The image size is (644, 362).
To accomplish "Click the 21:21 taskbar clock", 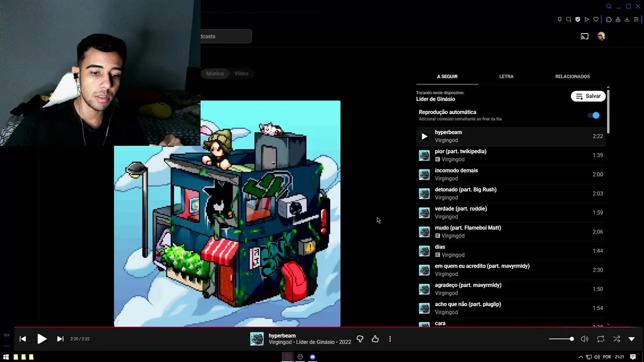I will (619, 357).
